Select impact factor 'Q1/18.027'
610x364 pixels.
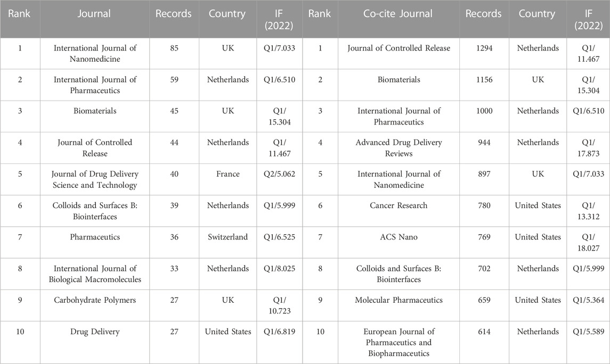pyautogui.click(x=588, y=243)
